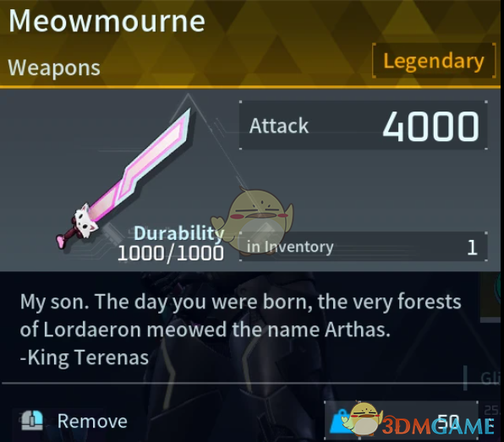This screenshot has height=442, width=504.
Task: Click the Meowmourne sword image
Action: (x=123, y=178)
